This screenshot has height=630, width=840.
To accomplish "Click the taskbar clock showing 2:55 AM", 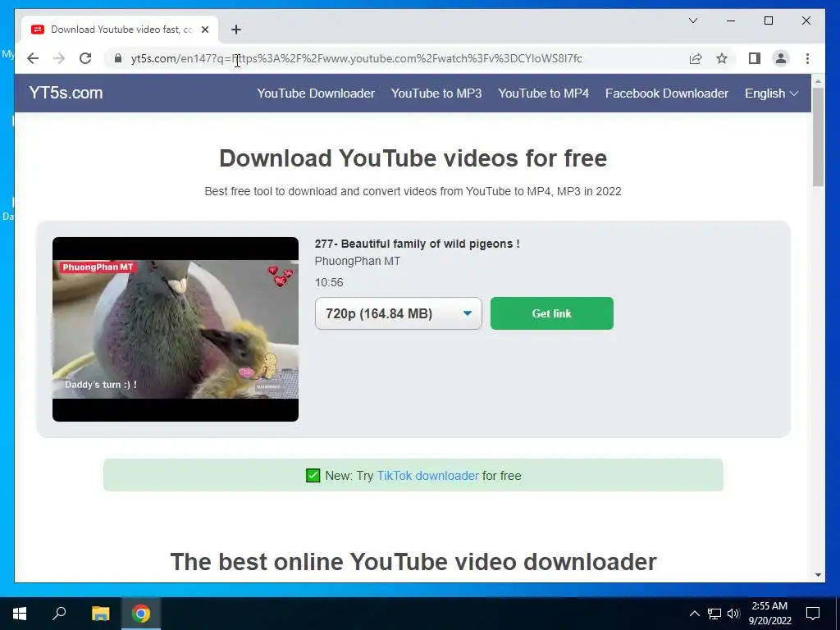I will 769,614.
